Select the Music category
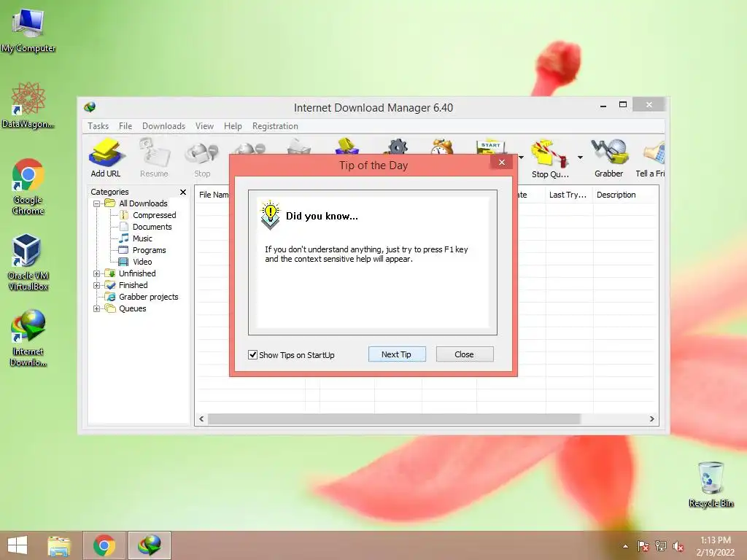The height and width of the screenshot is (560, 747). coord(142,238)
